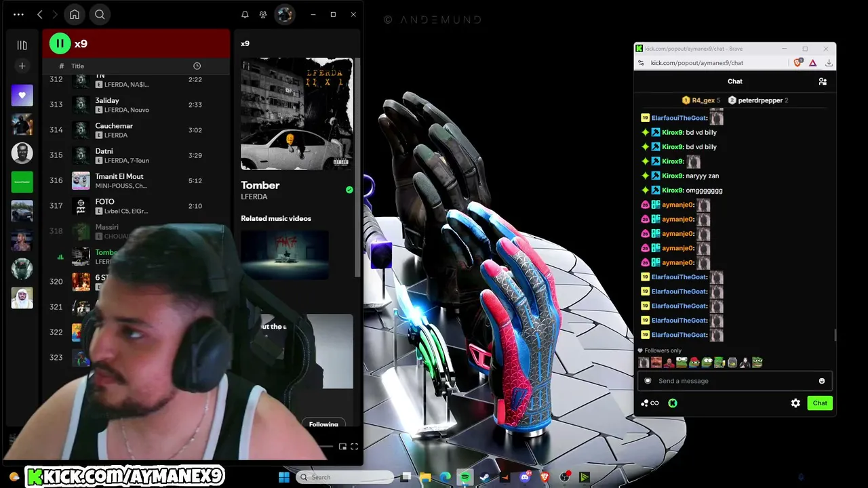868x488 pixels.
Task: Open OBS Studio from the taskbar
Action: pyautogui.click(x=564, y=477)
